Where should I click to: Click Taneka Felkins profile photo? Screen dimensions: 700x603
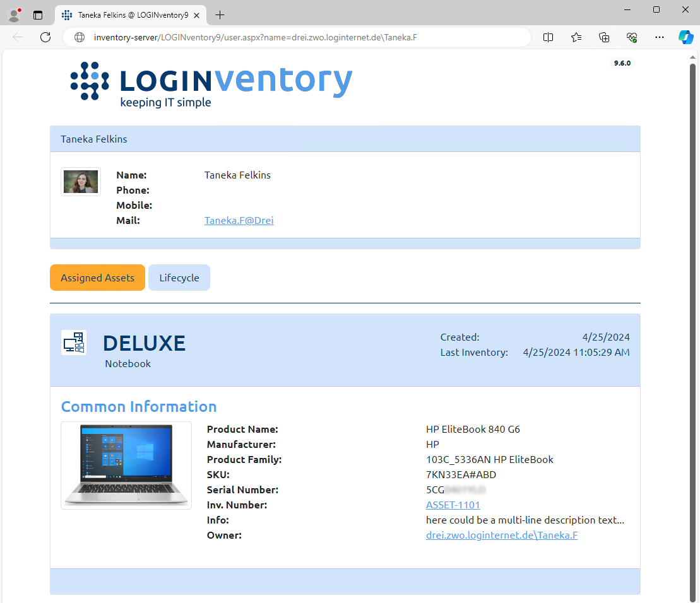[x=81, y=182]
